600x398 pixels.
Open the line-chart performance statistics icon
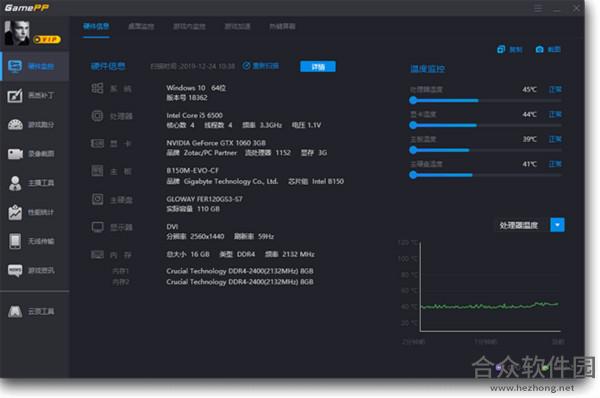point(15,212)
